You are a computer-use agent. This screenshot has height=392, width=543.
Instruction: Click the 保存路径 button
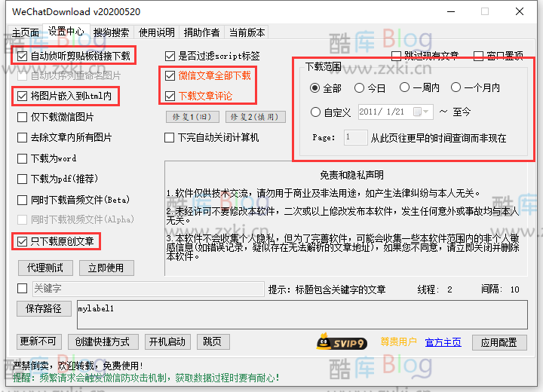[x=44, y=308]
